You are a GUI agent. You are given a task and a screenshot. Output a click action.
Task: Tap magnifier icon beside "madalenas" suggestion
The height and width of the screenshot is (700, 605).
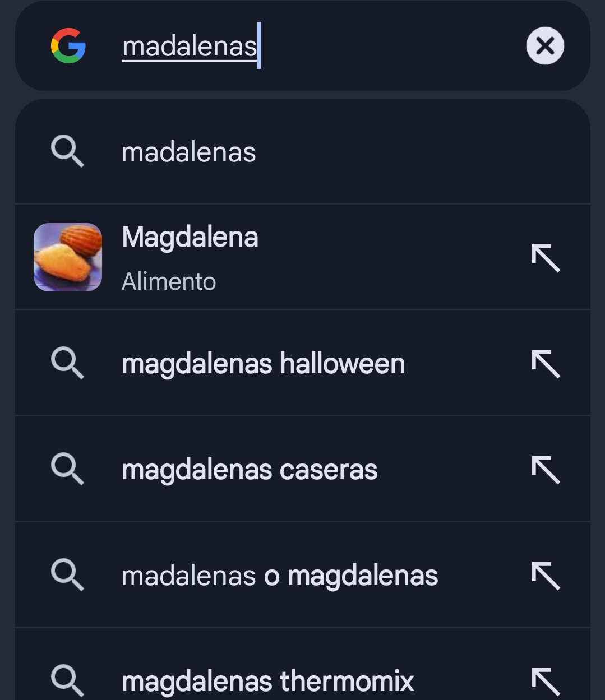pos(67,152)
